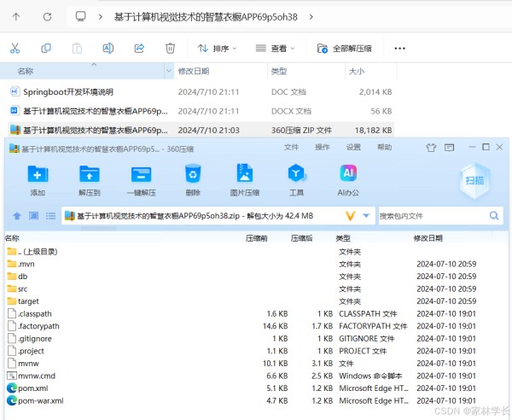Viewport: 512px width, 420px height.
Task: Select the .classpath file
Action: (x=30, y=314)
